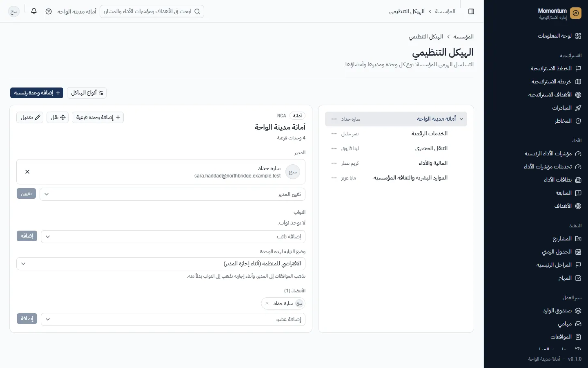Open خريطة الاستراتيجية sidebar item
Image resolution: width=588 pixels, height=368 pixels.
click(x=556, y=82)
